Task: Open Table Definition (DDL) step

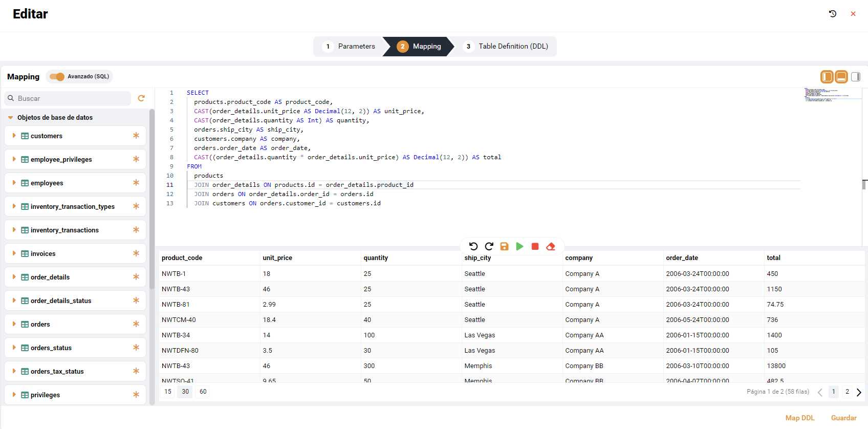Action: 506,47
